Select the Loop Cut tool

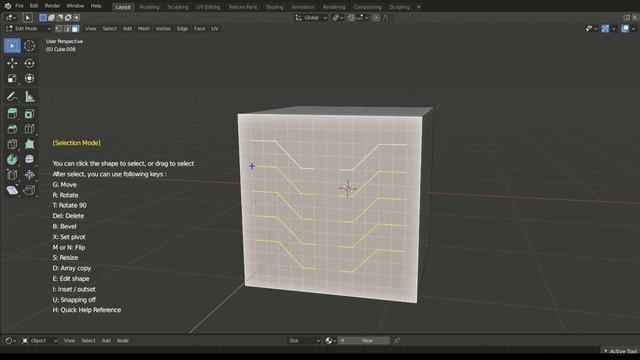pyautogui.click(x=29, y=129)
